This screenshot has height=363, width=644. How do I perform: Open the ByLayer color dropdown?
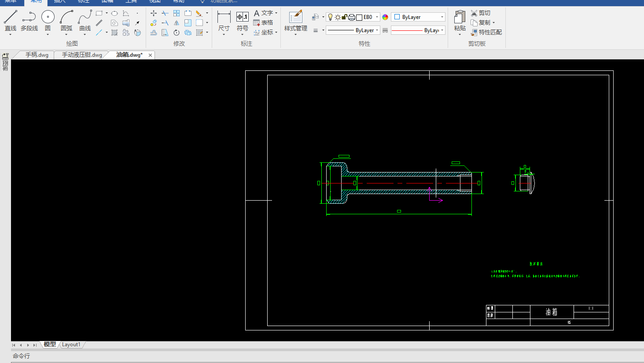[442, 17]
